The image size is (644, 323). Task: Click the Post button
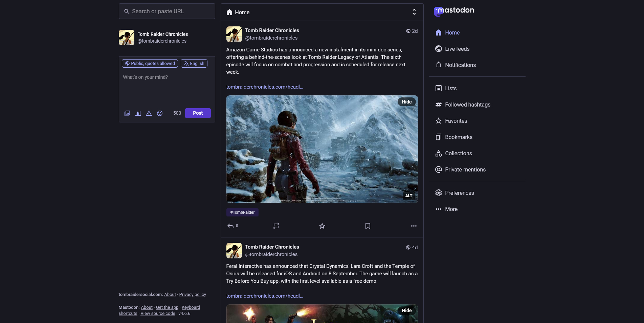click(x=198, y=113)
